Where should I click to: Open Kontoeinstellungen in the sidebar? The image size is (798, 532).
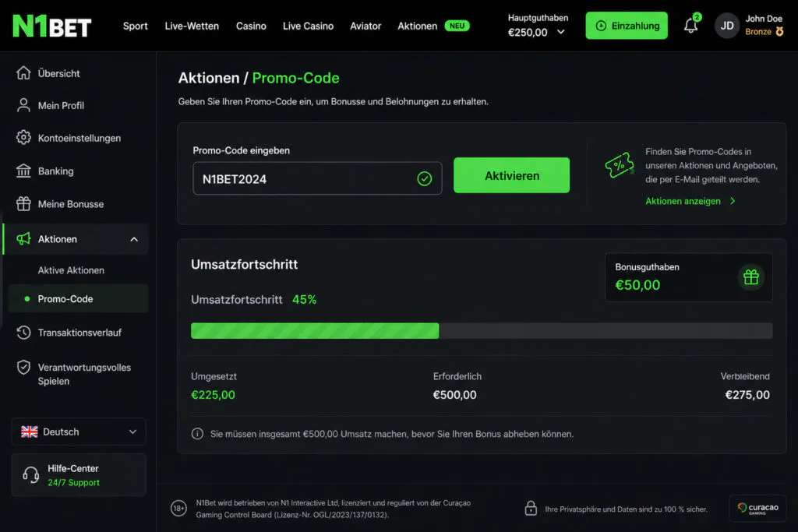pos(79,138)
